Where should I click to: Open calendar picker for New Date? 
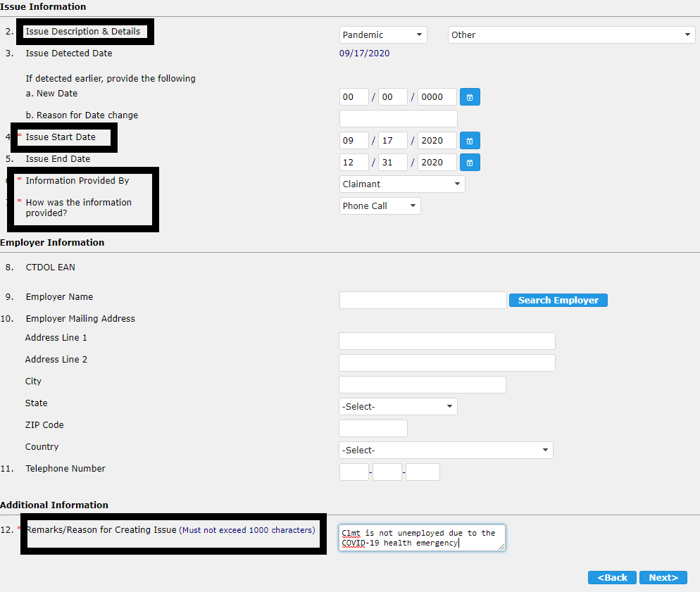(x=470, y=97)
